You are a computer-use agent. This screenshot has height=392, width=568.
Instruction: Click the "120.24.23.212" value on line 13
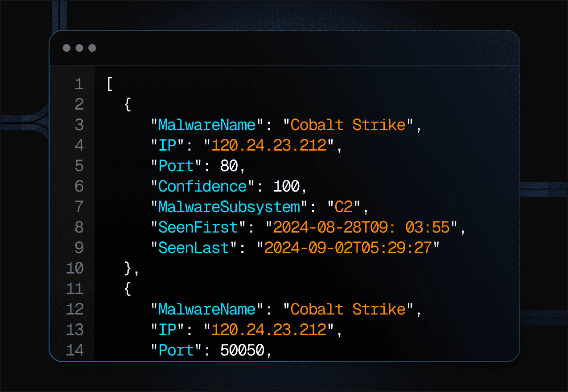(x=269, y=330)
